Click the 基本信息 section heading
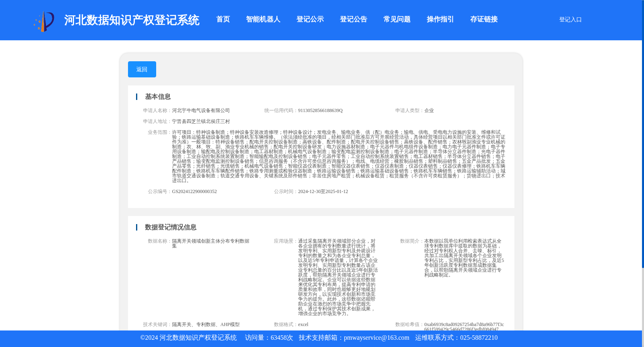This screenshot has width=644, height=347. pyautogui.click(x=158, y=97)
